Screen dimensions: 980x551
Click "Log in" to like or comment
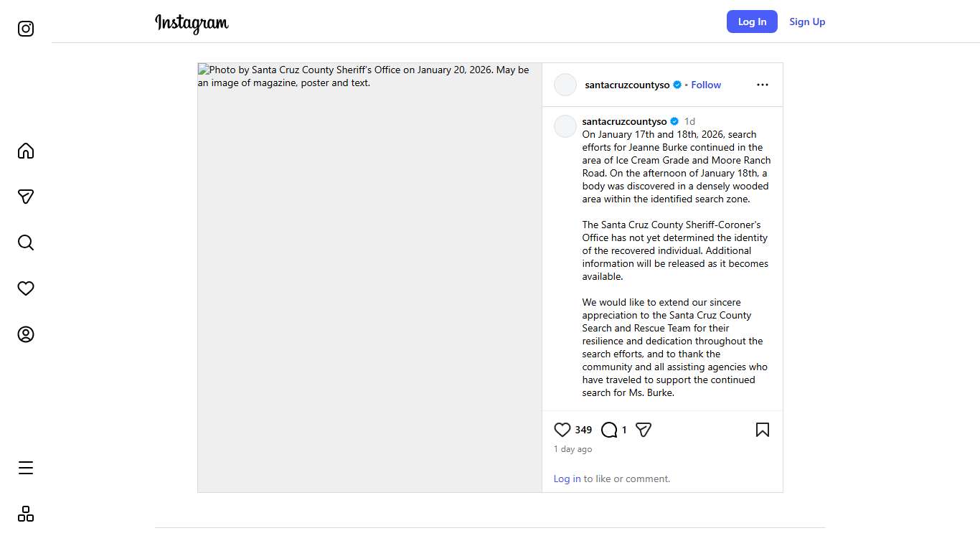pyautogui.click(x=567, y=479)
